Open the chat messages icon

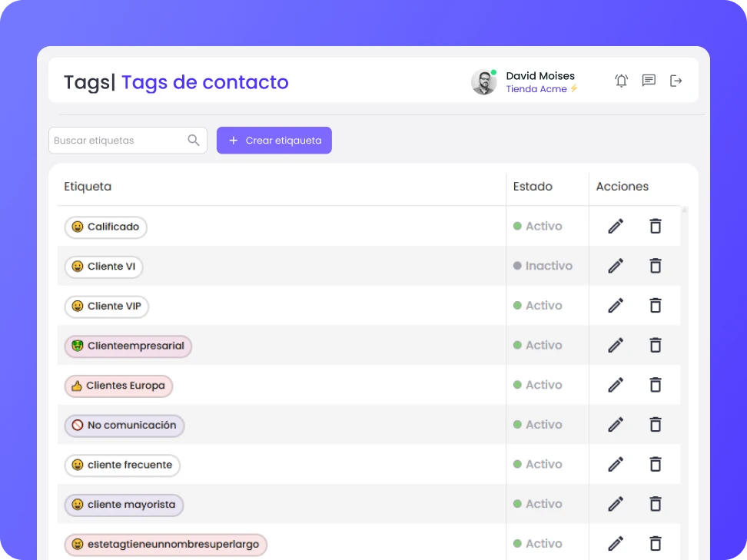[x=649, y=80]
